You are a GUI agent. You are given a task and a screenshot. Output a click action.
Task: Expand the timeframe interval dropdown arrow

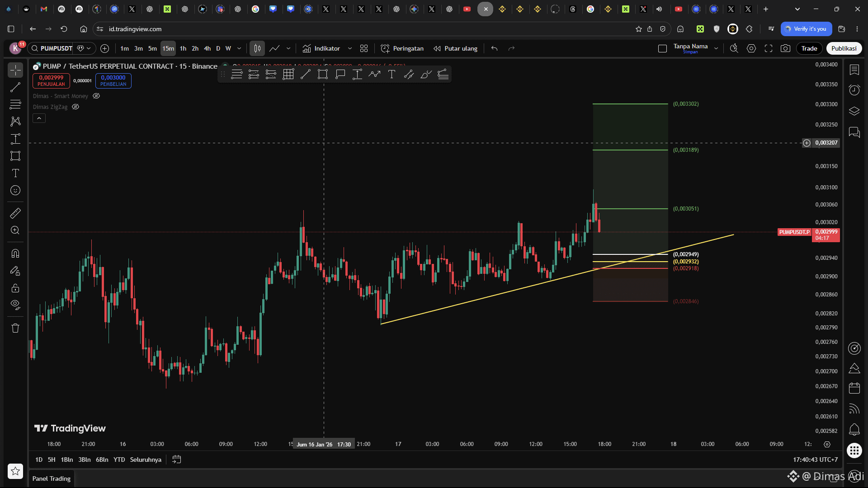(x=239, y=48)
